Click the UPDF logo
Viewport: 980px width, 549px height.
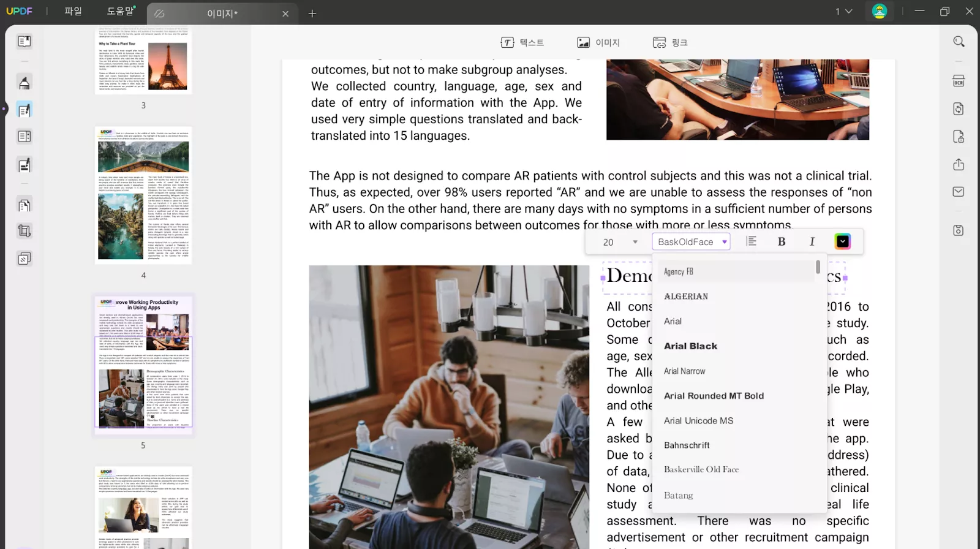coord(19,11)
